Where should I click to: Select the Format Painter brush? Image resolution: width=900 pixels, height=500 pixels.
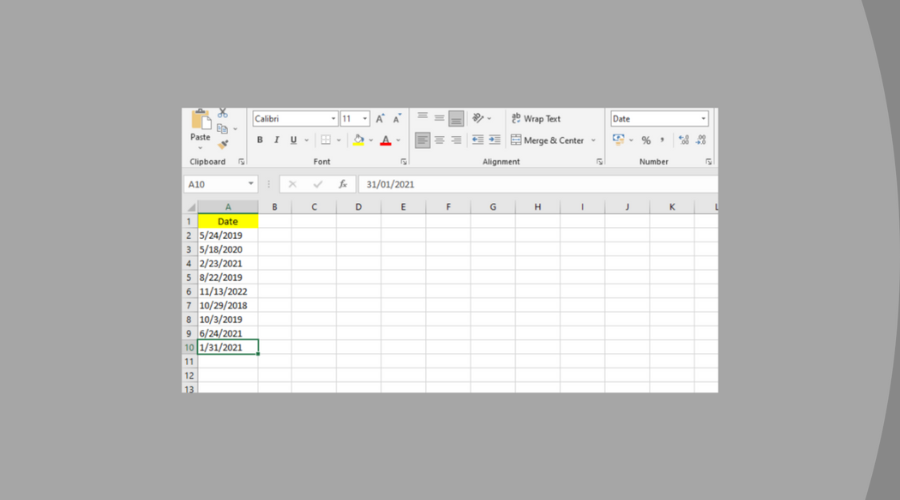[223, 144]
